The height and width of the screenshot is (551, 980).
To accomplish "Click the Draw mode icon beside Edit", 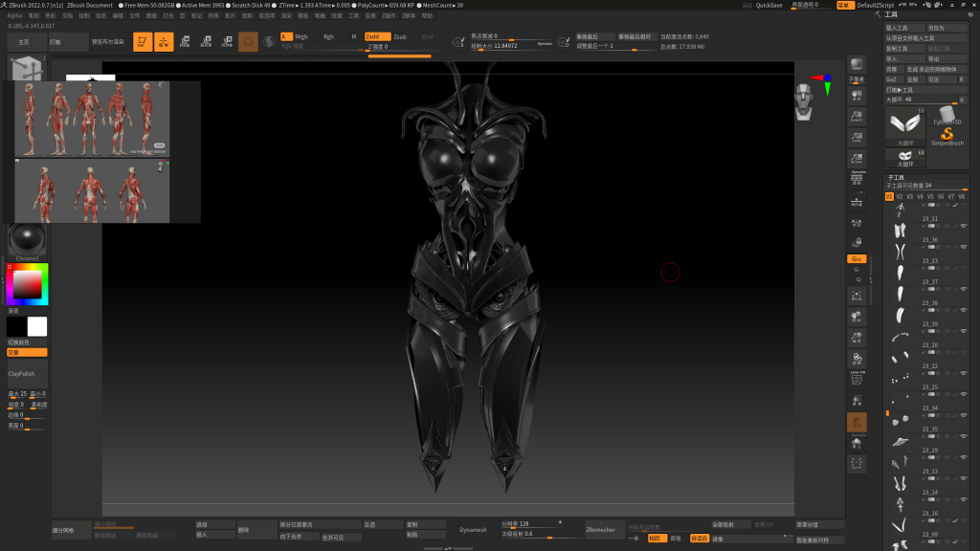I will point(163,41).
